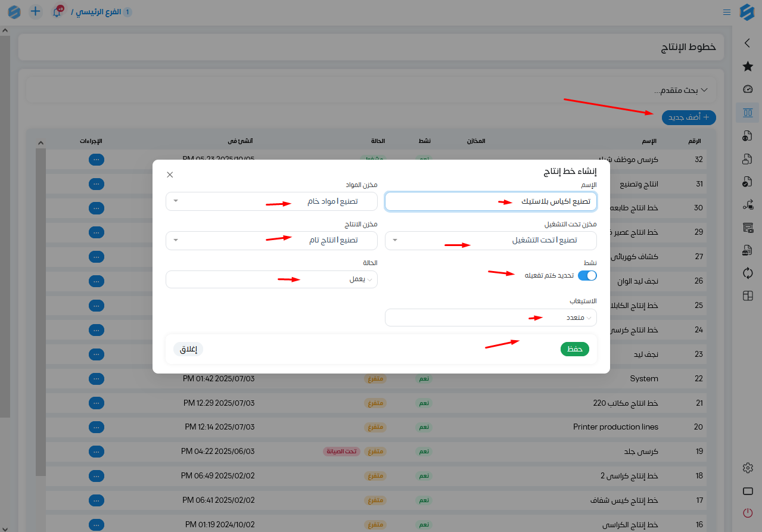762x532 pixels.
Task: Click the plus quick-add icon in top bar
Action: coord(36,11)
